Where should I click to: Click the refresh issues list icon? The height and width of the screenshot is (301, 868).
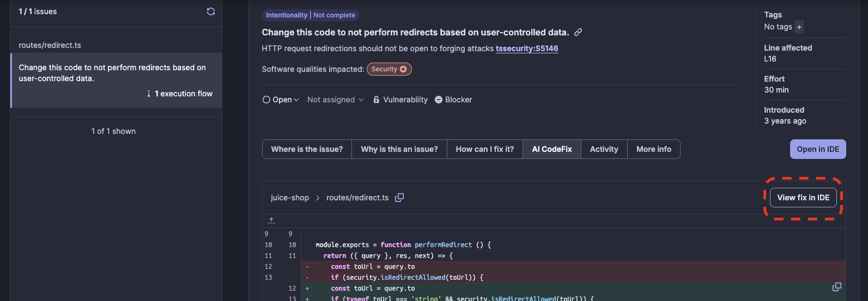pyautogui.click(x=211, y=11)
